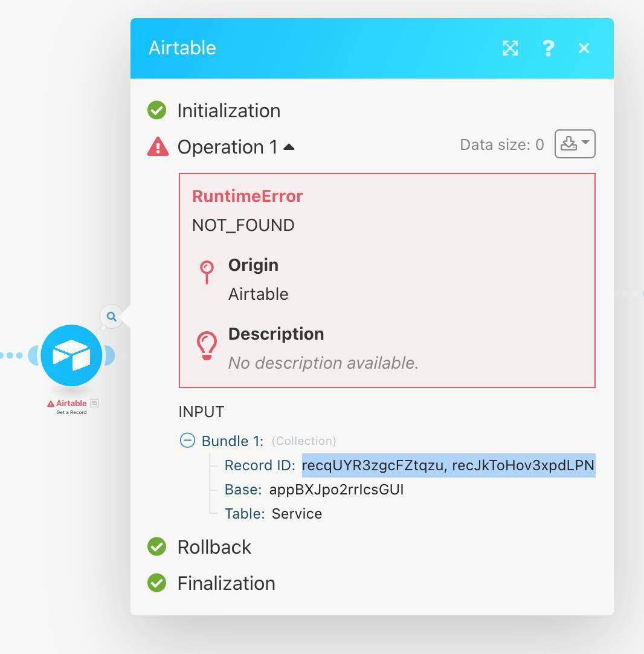This screenshot has height=654, width=644.
Task: Click the module number 15 badge
Action: tap(95, 403)
